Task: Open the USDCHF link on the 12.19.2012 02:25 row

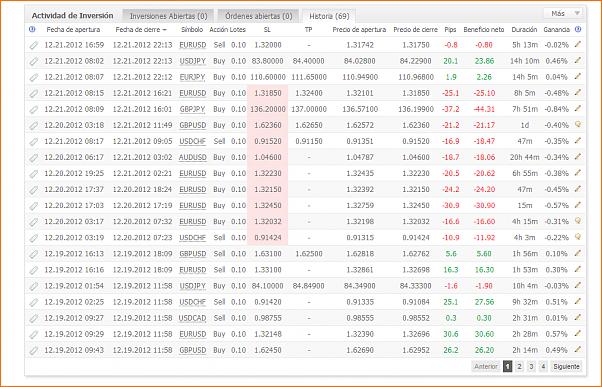Action: 192,302
